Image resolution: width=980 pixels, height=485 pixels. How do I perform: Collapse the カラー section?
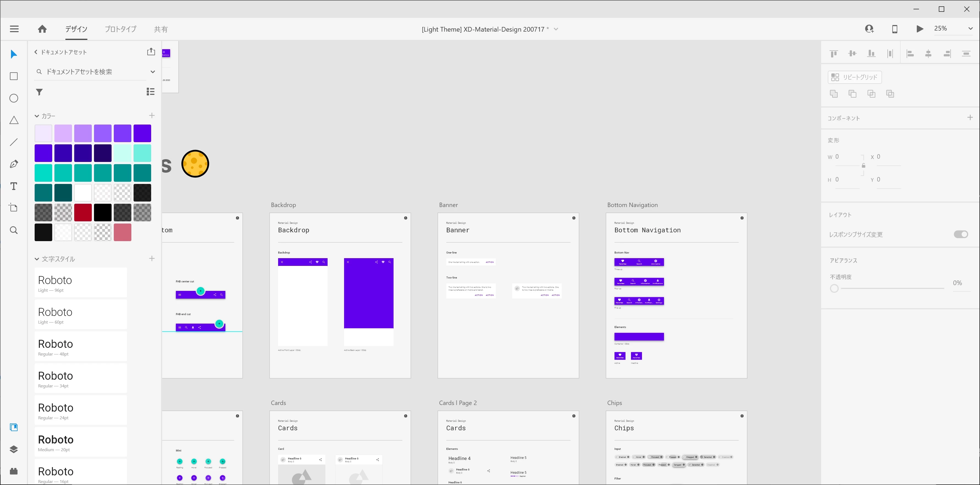[x=37, y=116]
